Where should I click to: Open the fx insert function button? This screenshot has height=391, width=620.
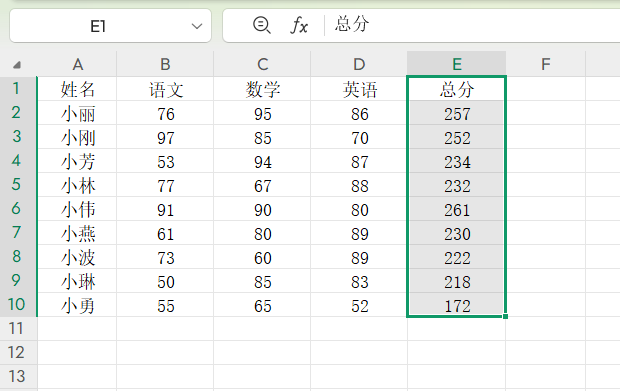(x=299, y=26)
